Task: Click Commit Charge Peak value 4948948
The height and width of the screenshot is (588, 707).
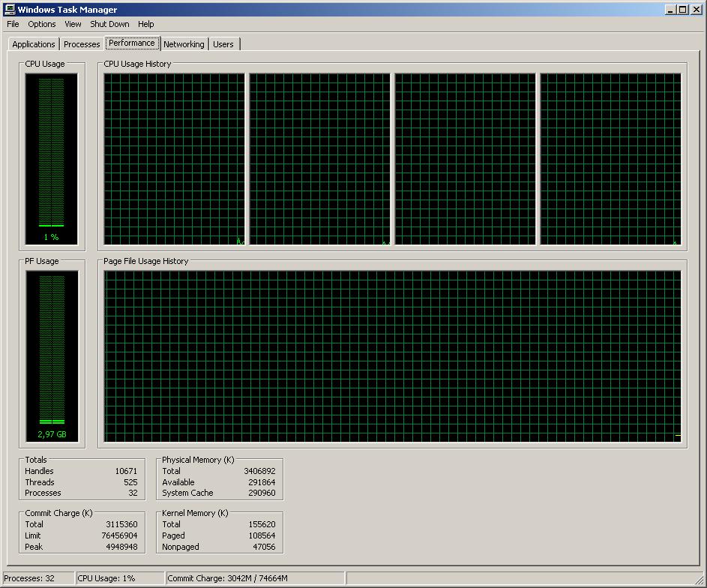Action: [121, 547]
